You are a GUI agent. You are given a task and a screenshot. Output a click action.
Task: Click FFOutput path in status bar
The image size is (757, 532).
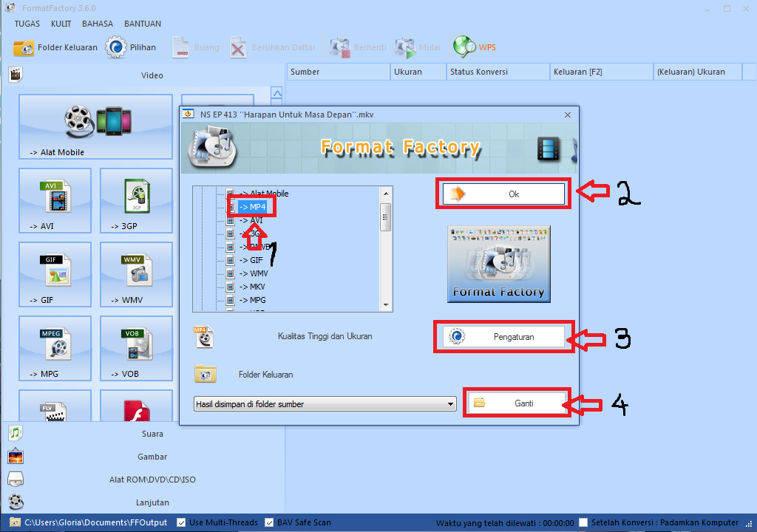95,522
